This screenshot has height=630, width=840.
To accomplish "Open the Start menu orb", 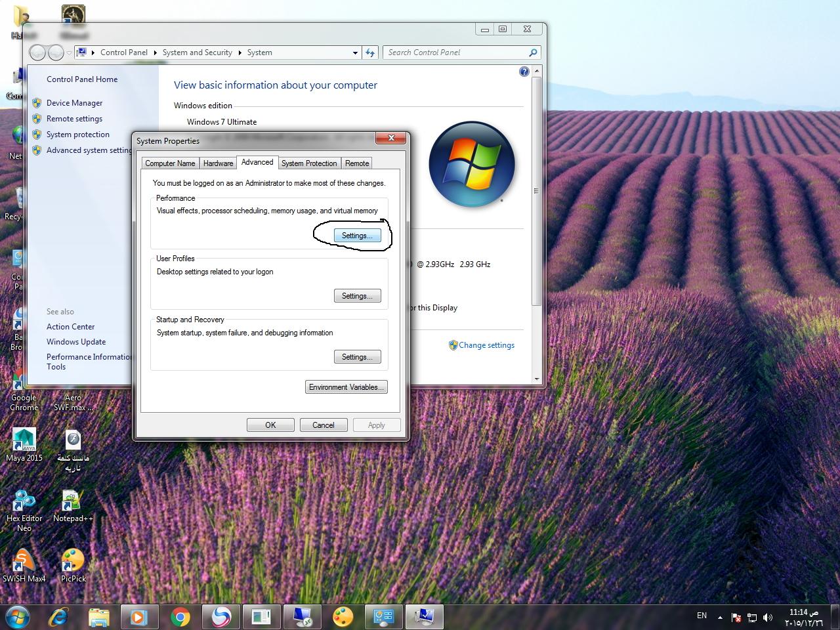I will [x=16, y=617].
